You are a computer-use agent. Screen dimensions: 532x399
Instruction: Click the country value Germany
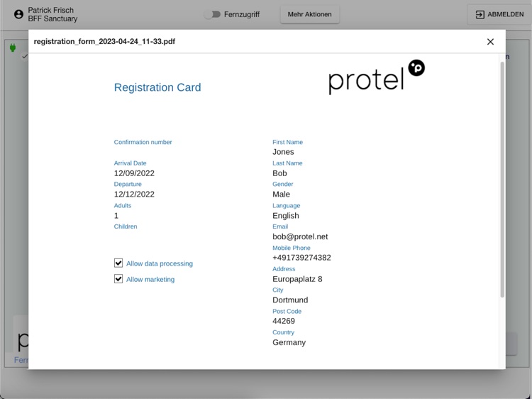tap(289, 342)
